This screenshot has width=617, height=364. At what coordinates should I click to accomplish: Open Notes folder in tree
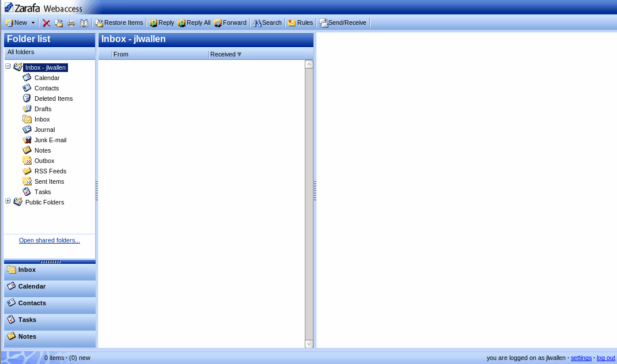coord(43,150)
